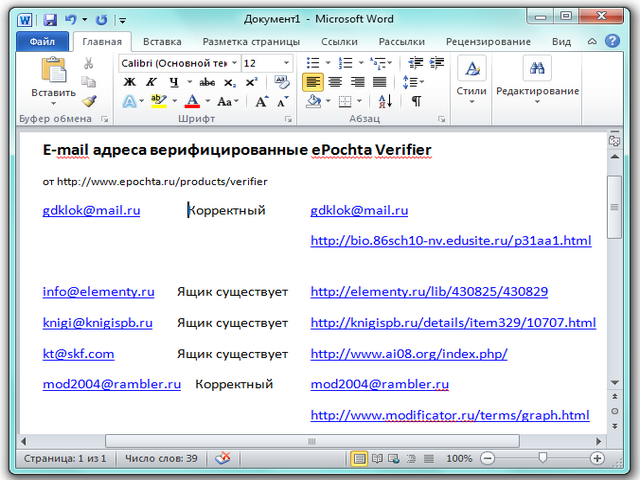Screen dimensions: 640x480
Task: Pick the red font color swatch
Action: [x=192, y=101]
